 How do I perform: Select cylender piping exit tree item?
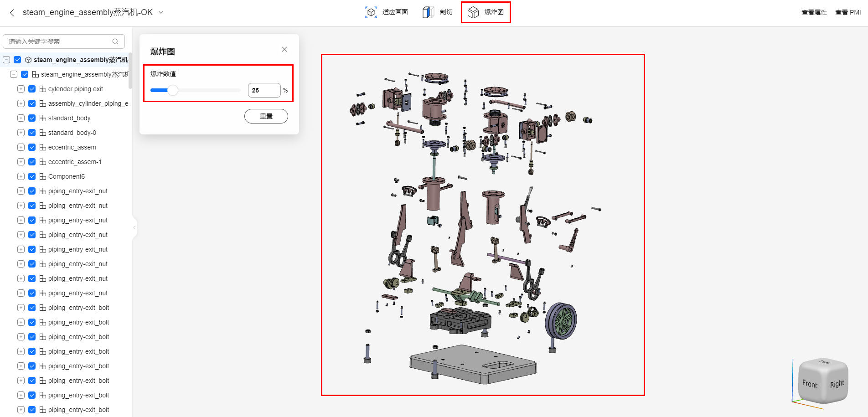click(76, 89)
